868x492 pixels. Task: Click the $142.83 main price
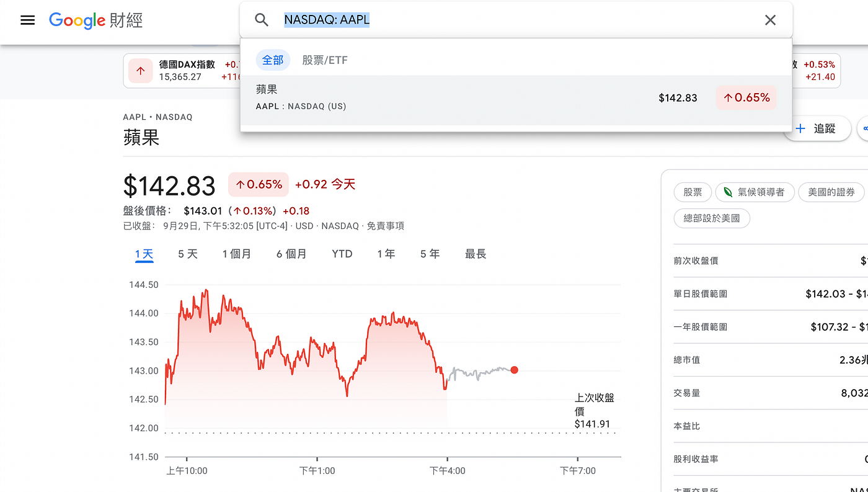coord(169,186)
